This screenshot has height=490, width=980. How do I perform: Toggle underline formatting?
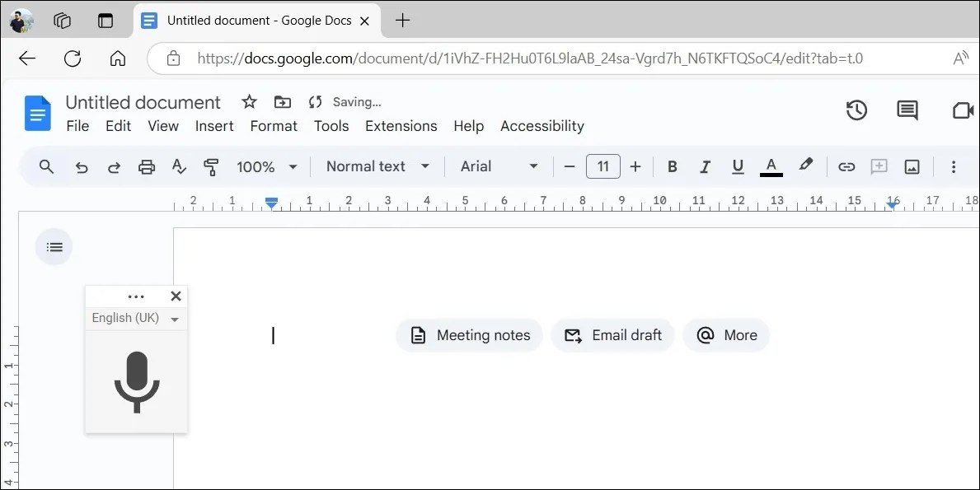tap(738, 166)
